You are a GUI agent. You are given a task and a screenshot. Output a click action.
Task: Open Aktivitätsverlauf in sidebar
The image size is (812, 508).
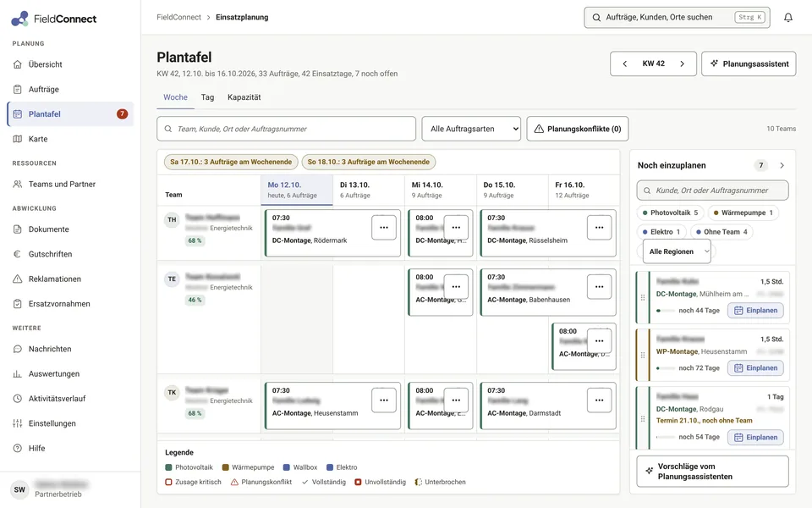coord(70,399)
